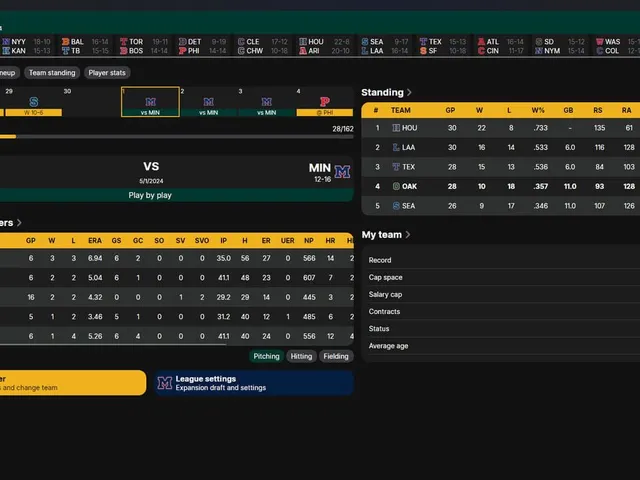Viewport: 640px width, 480px height.
Task: Select day 3 game vs MIN
Action: click(267, 102)
